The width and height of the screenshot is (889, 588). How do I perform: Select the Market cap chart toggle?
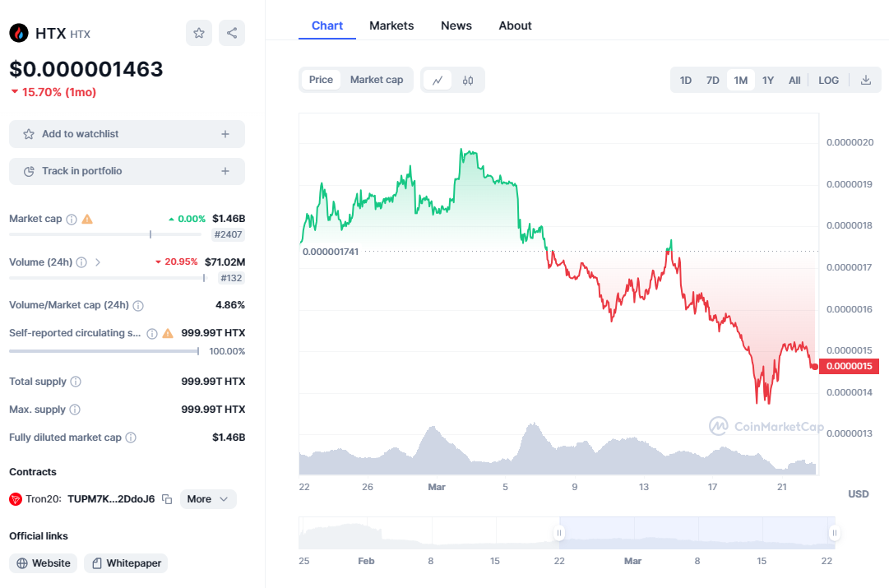pyautogui.click(x=377, y=80)
